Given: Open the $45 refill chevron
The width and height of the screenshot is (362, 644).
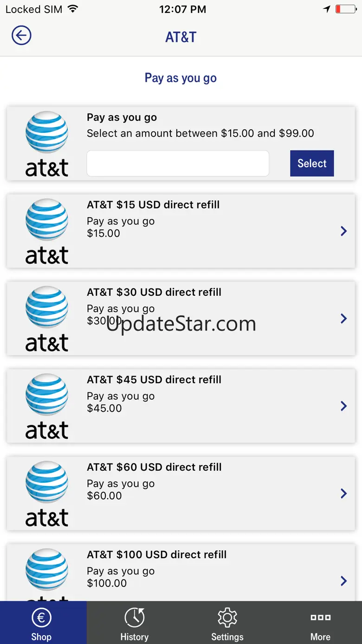Looking at the screenshot, I should click(x=343, y=406).
